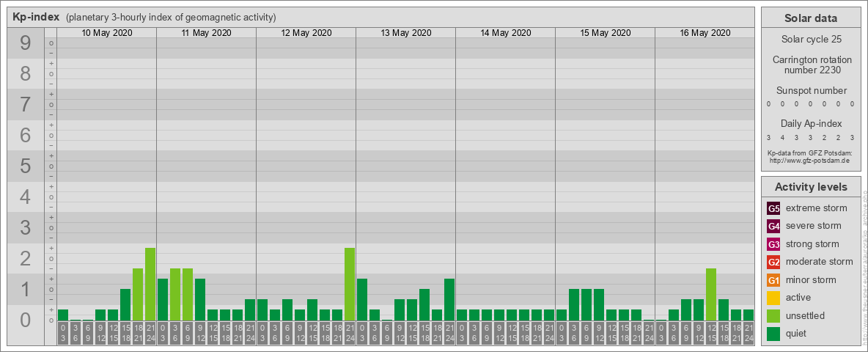Click the G3 strong storm icon
Image resolution: width=868 pixels, height=352 pixels.
point(773,244)
